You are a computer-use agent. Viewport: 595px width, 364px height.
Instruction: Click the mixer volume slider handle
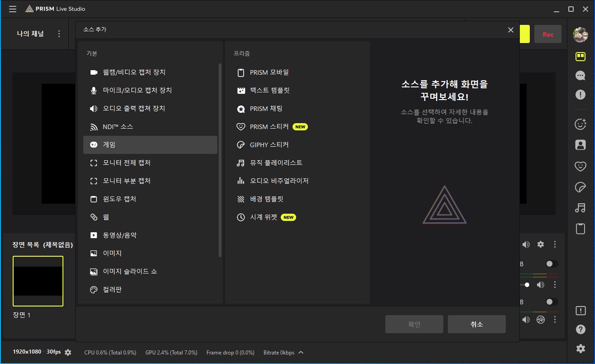coord(527,285)
